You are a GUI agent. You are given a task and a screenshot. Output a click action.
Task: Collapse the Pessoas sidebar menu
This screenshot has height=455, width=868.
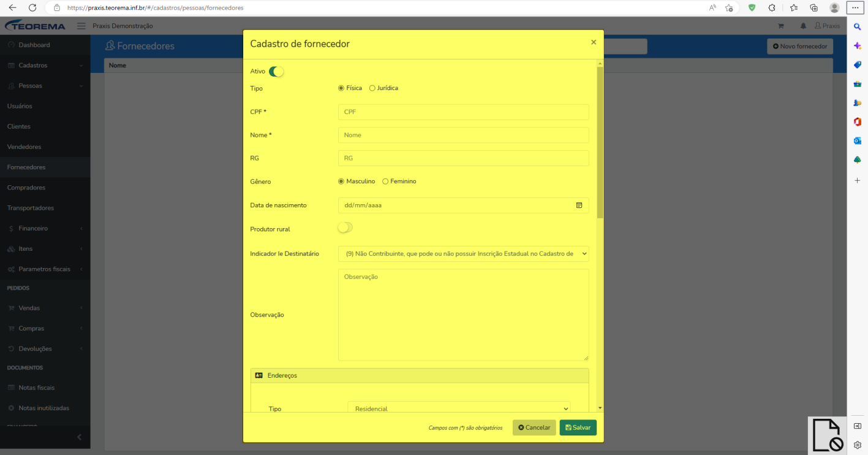point(45,86)
